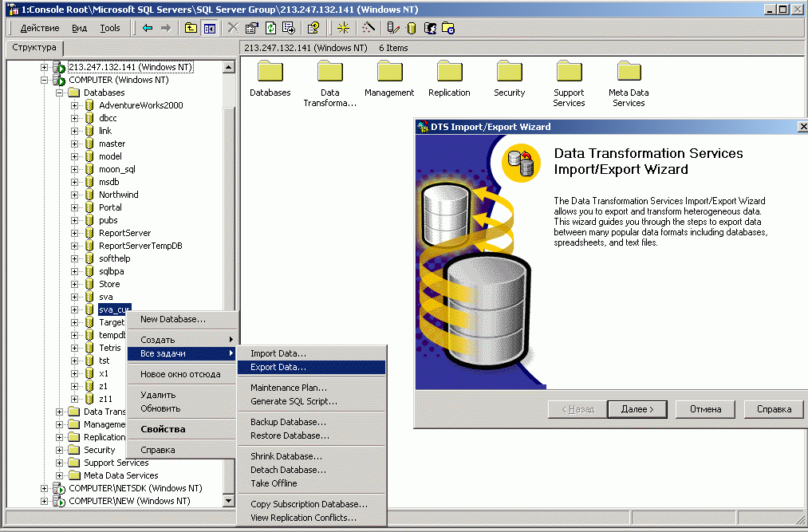Choose Shrink Database... in the submenu
This screenshot has height=532, width=808.
[311, 456]
